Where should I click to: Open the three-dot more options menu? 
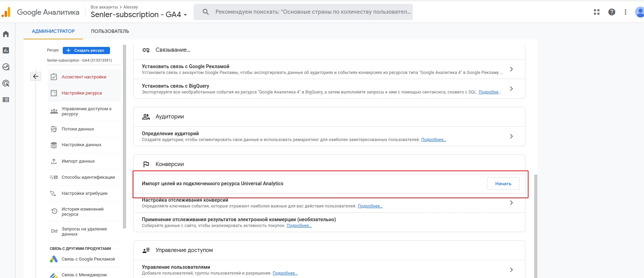click(x=625, y=12)
